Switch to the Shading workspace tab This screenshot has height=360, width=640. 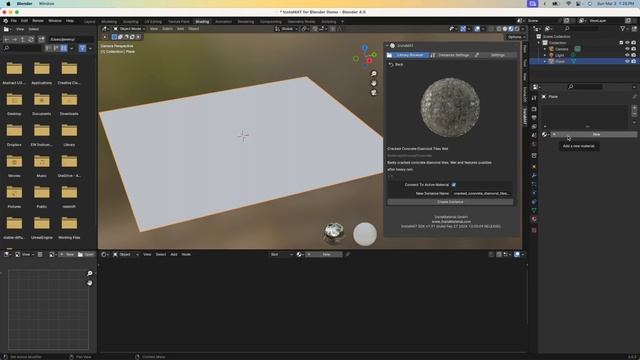click(x=202, y=22)
